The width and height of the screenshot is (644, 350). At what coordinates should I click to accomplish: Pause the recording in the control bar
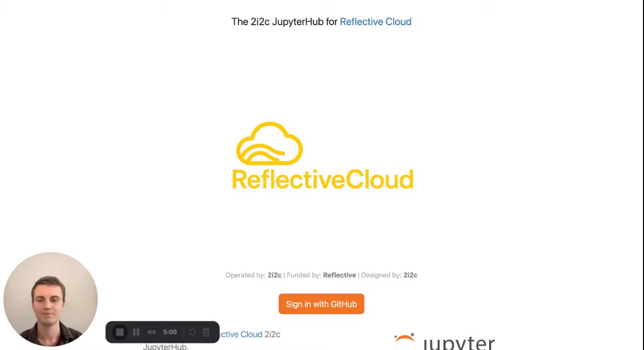(136, 332)
